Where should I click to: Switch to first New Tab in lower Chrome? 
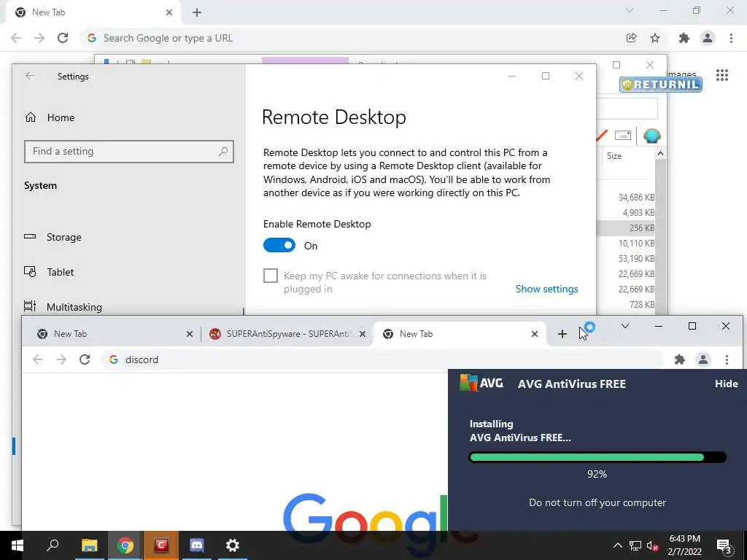coord(115,334)
